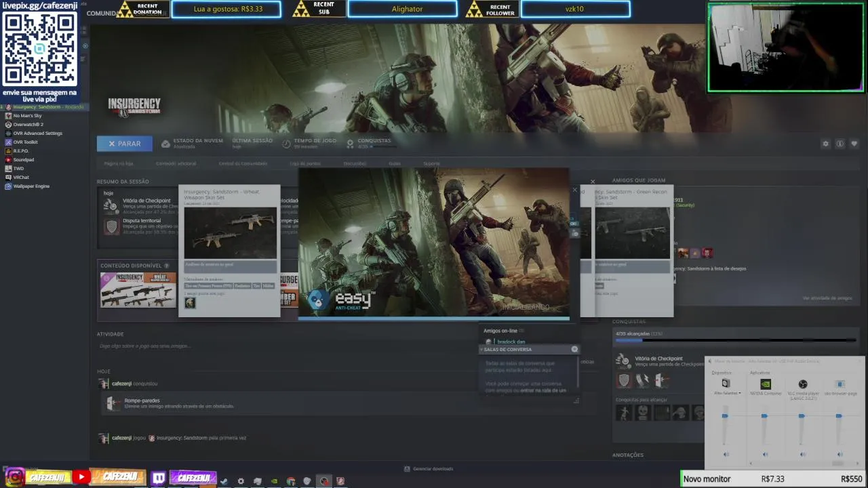Click the Wheat Weapon Skin Set preview image
Screen dimensions: 868x488
point(231,233)
